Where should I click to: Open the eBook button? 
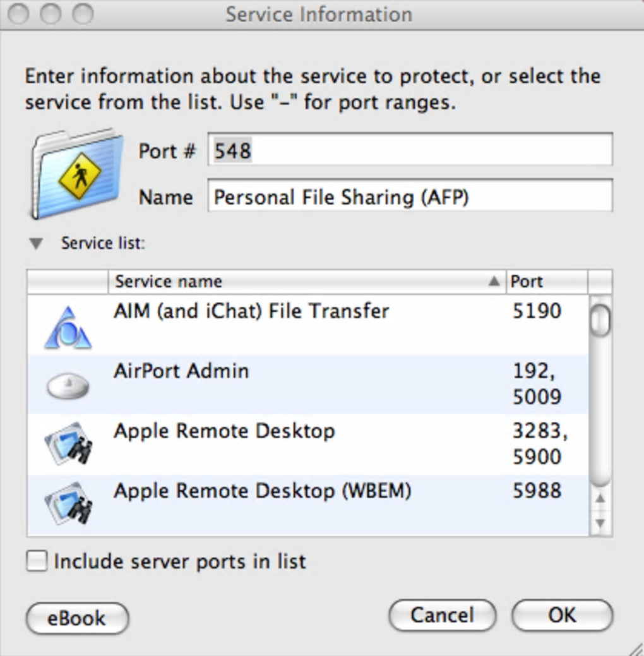pyautogui.click(x=77, y=617)
